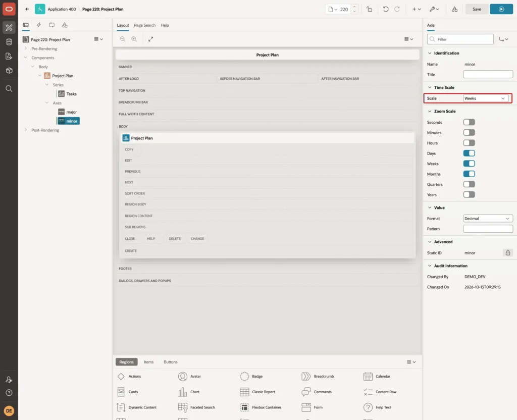Disable the Days zoom scale switch
Image resolution: width=517 pixels, height=420 pixels.
[x=469, y=153]
